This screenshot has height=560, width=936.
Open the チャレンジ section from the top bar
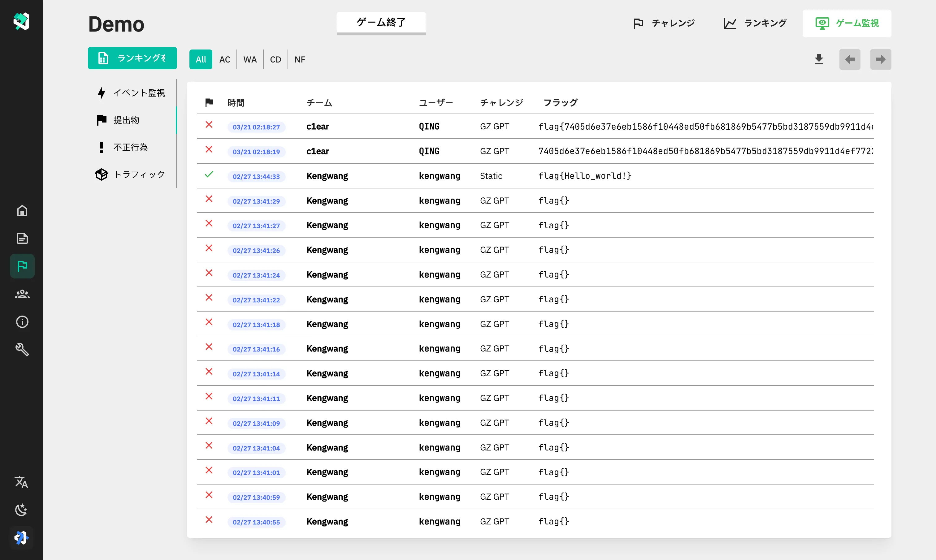[x=664, y=23]
